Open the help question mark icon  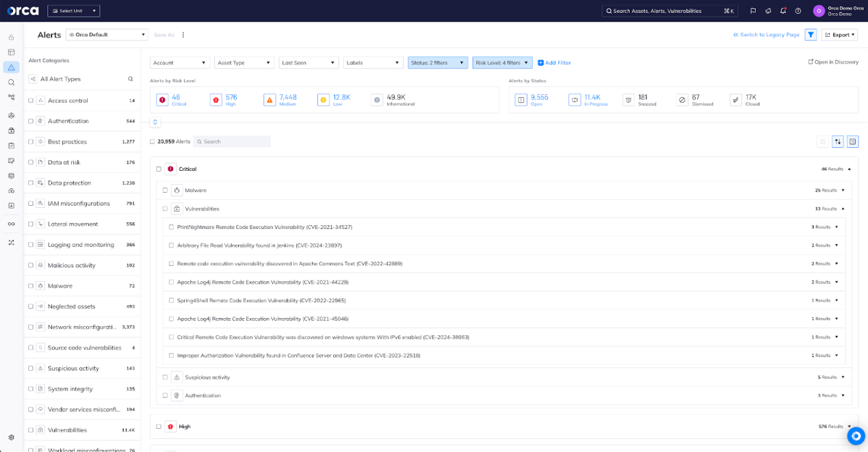798,11
